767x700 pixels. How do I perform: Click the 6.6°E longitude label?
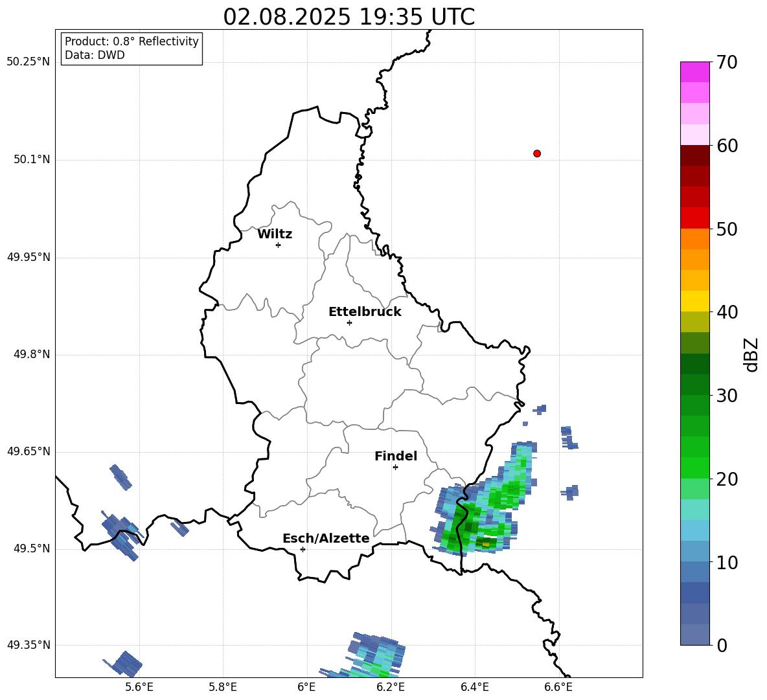coord(558,687)
